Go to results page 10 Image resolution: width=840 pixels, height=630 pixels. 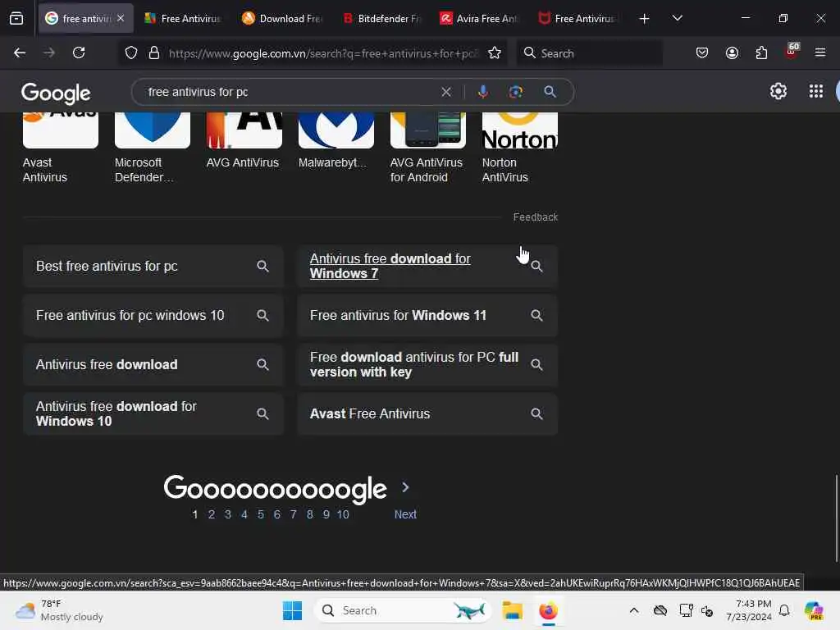[343, 514]
